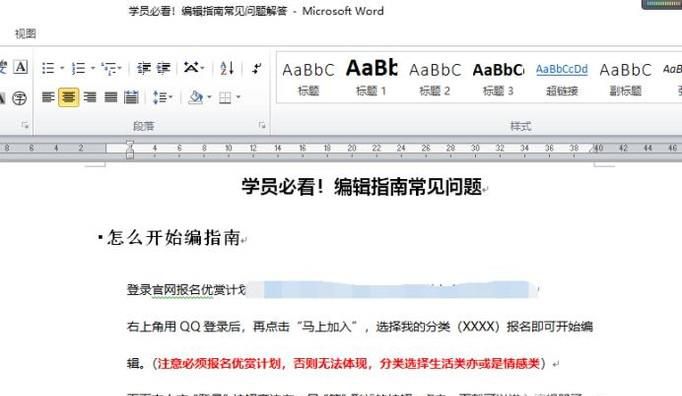Click first-line indent marker on ruler
This screenshot has width=682, height=396.
click(x=130, y=143)
